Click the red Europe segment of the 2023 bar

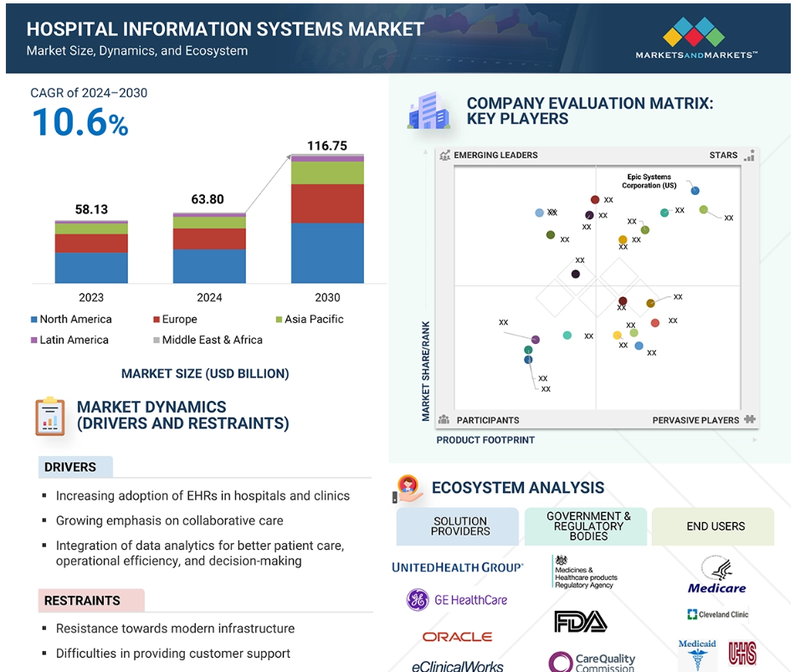[x=91, y=244]
